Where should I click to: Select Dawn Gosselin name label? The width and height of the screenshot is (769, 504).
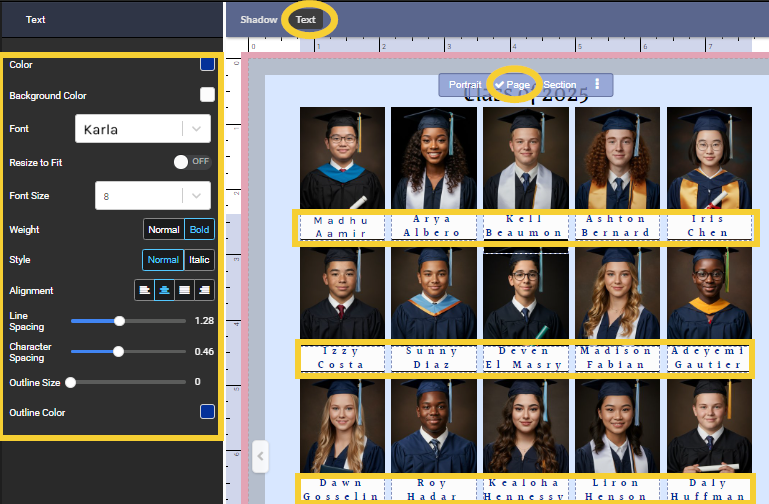point(342,490)
